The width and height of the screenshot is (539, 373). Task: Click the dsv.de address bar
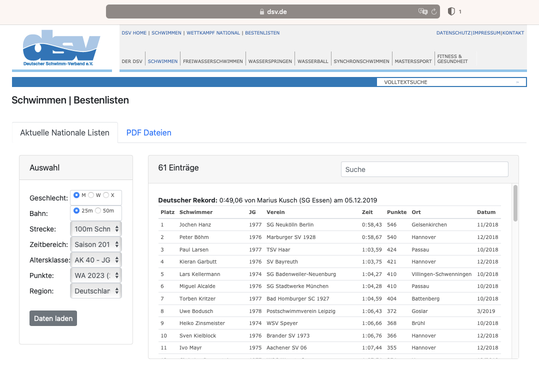coord(273,12)
